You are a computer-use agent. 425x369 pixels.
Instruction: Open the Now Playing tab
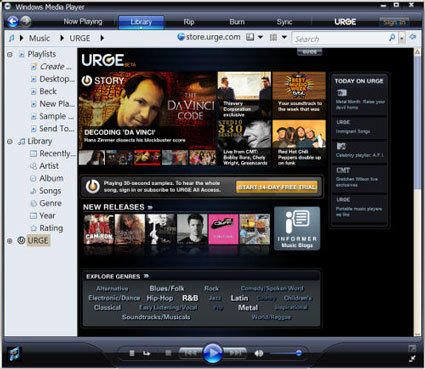pyautogui.click(x=83, y=22)
